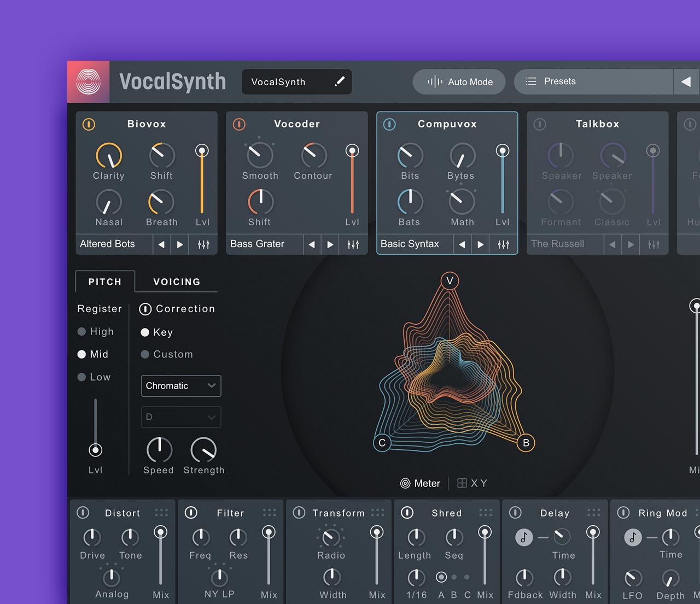Screen dimensions: 700x604
Task: Open the Presets browser dropdown
Action: 593,81
